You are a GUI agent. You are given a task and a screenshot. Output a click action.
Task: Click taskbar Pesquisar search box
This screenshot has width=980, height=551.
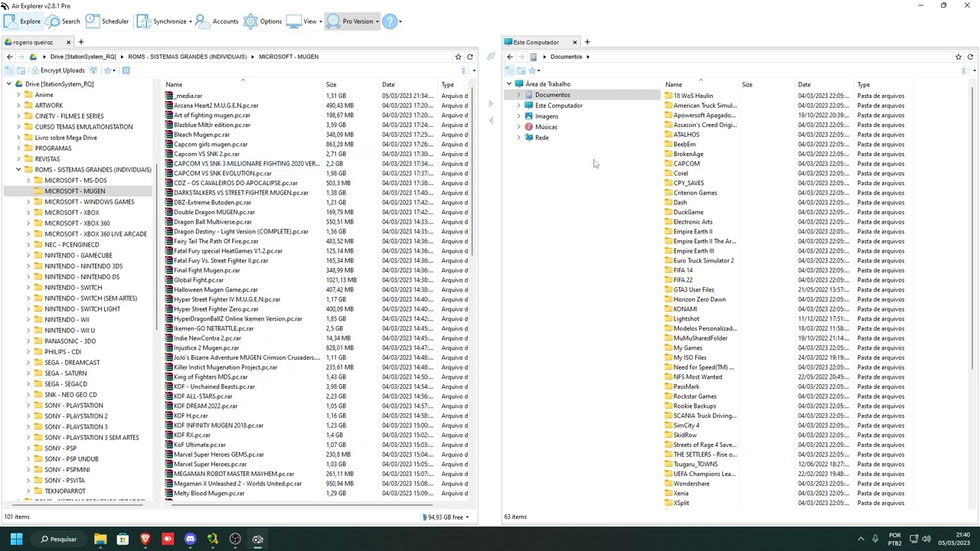click(x=60, y=539)
